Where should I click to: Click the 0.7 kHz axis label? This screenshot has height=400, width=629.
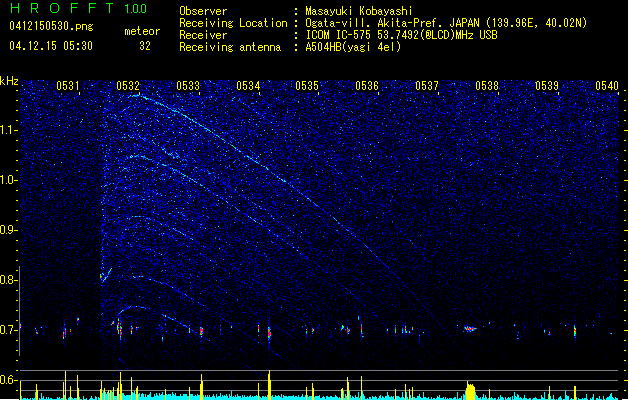pyautogui.click(x=9, y=330)
